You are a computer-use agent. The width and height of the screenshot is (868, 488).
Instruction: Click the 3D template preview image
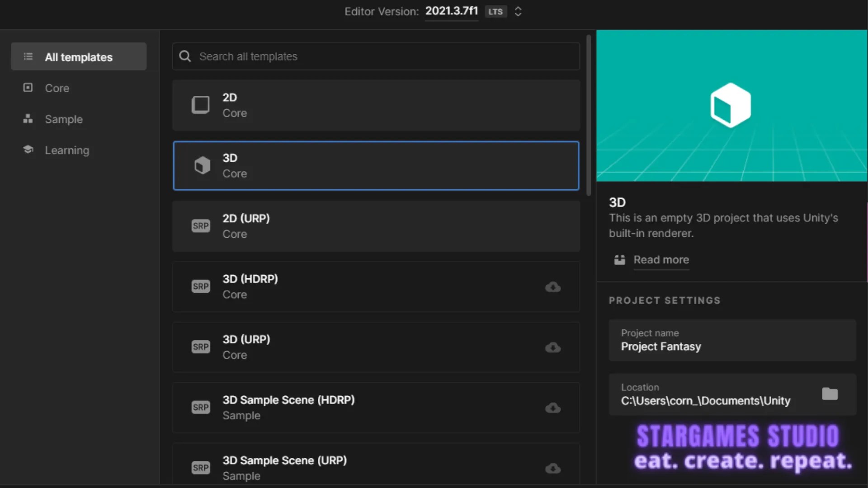pyautogui.click(x=731, y=106)
